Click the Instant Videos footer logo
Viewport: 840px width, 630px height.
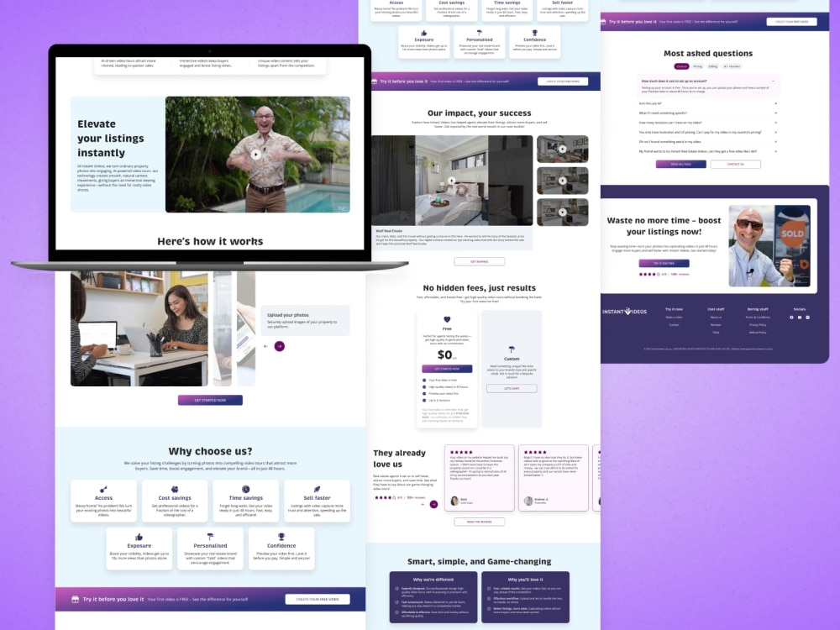click(x=624, y=312)
